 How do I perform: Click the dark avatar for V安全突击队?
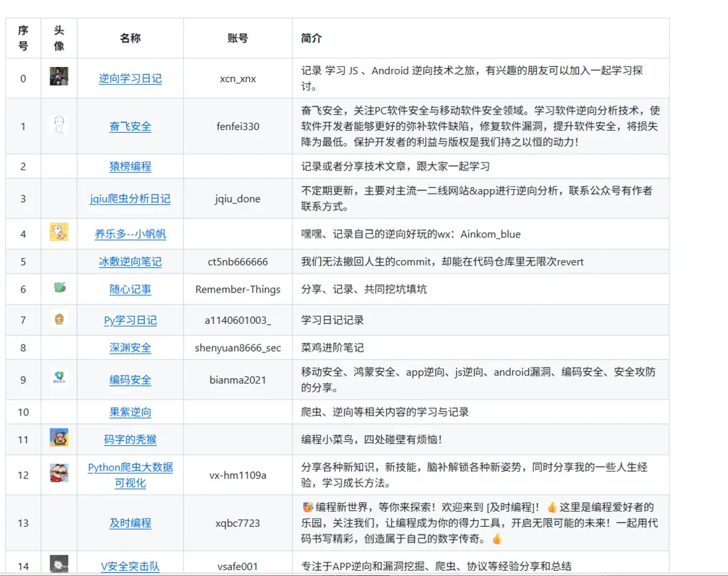[59, 564]
